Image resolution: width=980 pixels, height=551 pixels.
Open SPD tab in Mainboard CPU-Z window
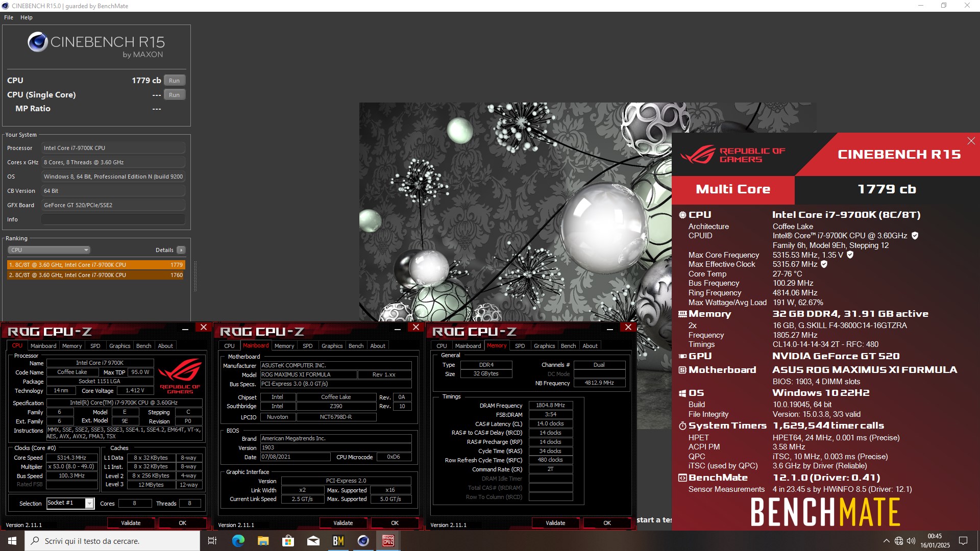click(308, 346)
